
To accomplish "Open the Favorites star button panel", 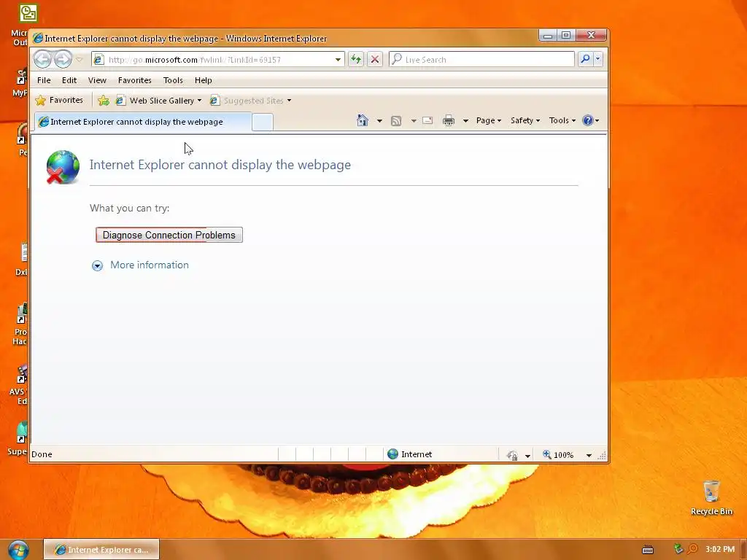I will point(60,100).
